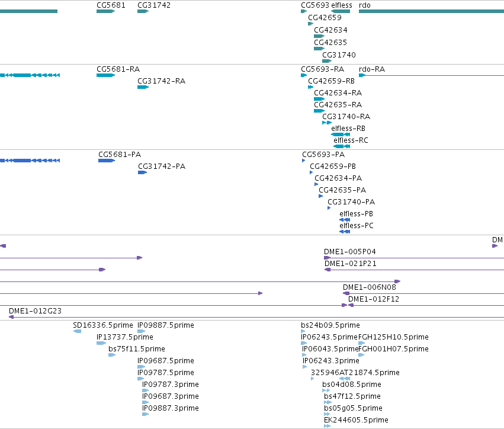Click the rdo gene label

364,5
